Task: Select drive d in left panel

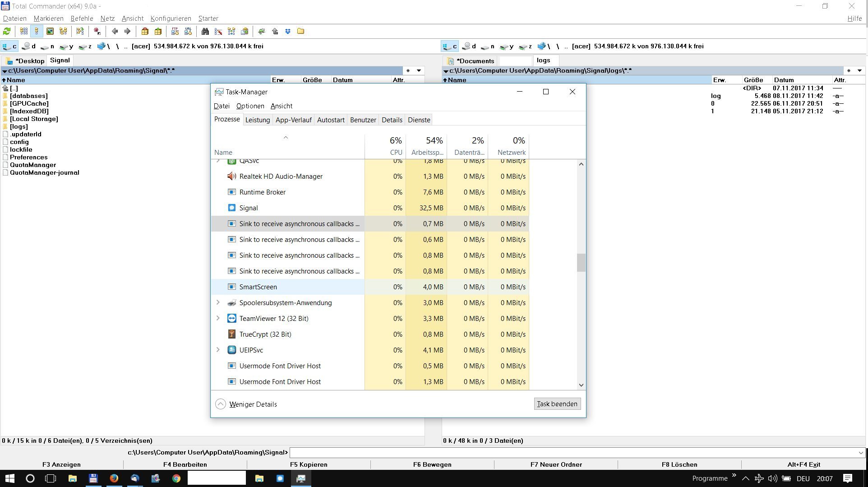Action: click(x=29, y=46)
